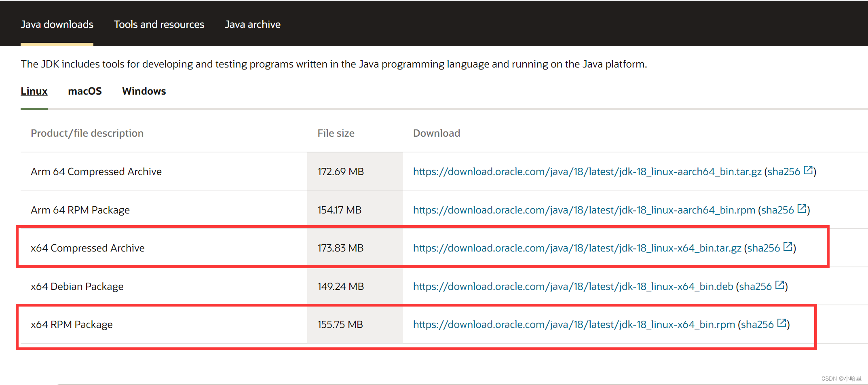Click external-link icon in x64 RPM Package row

[x=781, y=323]
